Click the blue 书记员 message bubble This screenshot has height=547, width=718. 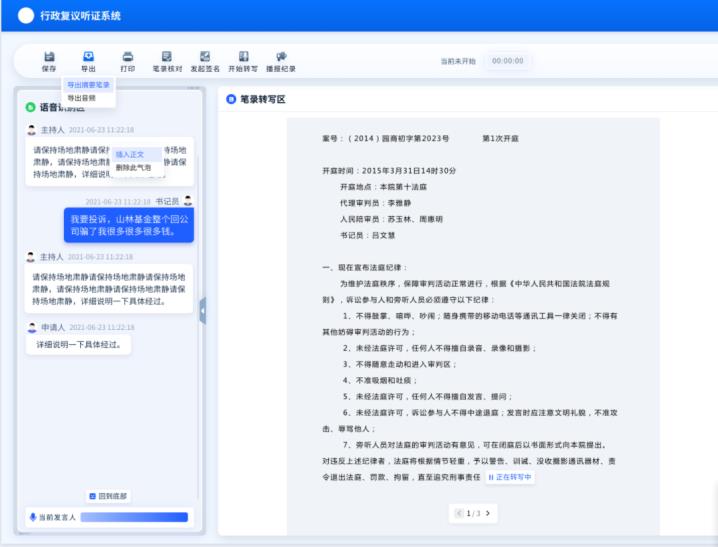[129, 224]
